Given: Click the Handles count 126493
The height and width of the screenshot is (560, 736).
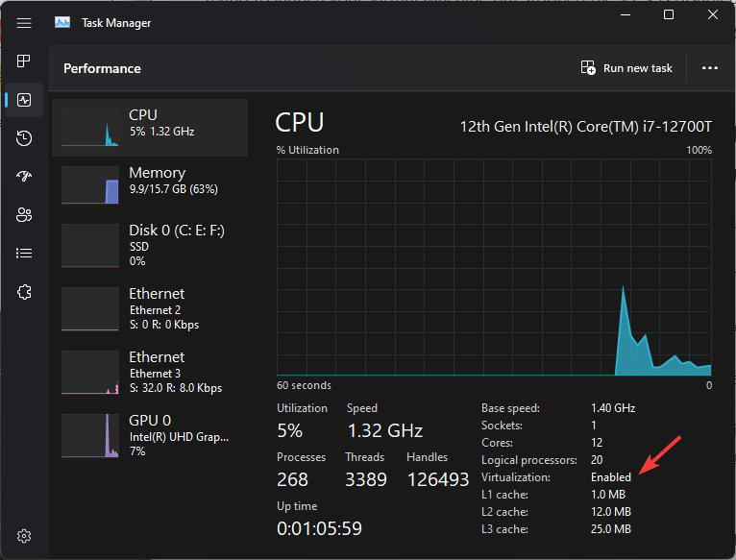Looking at the screenshot, I should click(438, 479).
